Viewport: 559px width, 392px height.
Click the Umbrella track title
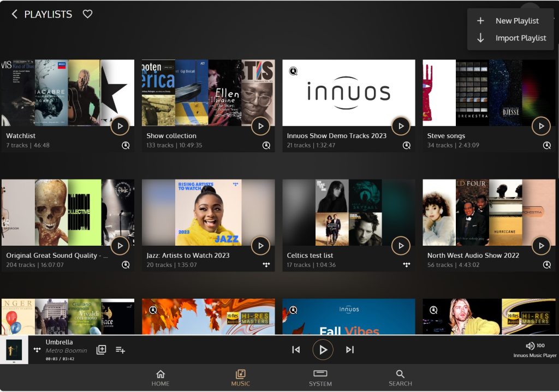[59, 342]
